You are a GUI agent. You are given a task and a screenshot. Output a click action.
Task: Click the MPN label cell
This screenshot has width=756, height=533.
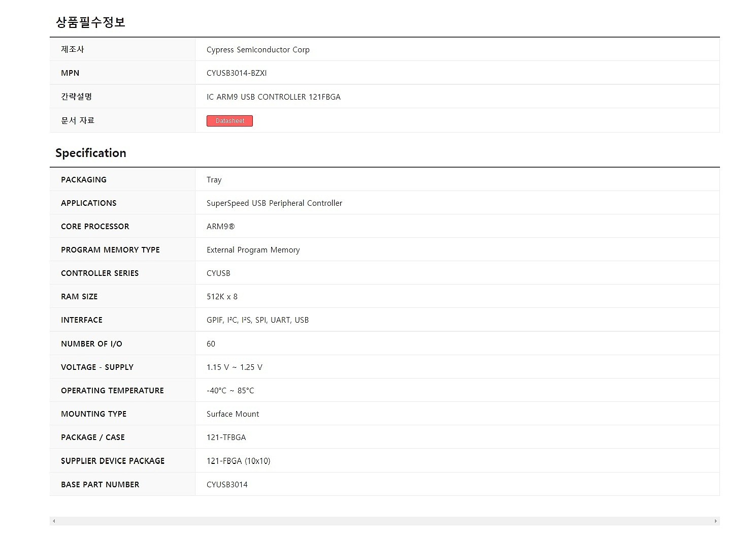[x=122, y=73]
